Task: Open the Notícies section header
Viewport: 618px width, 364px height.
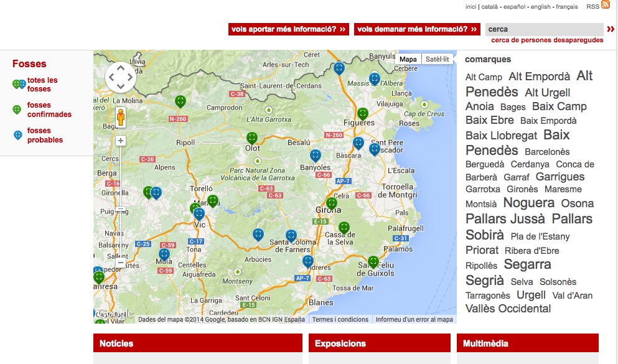Action: tap(198, 343)
